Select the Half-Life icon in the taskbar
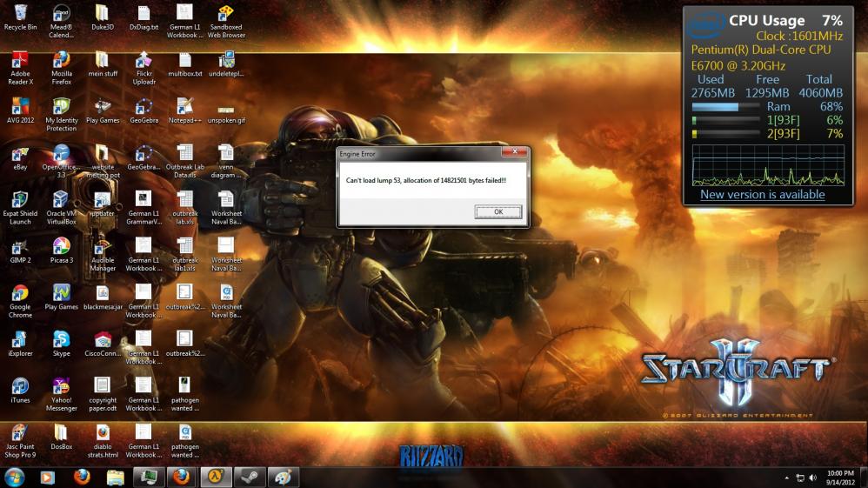 (x=215, y=477)
